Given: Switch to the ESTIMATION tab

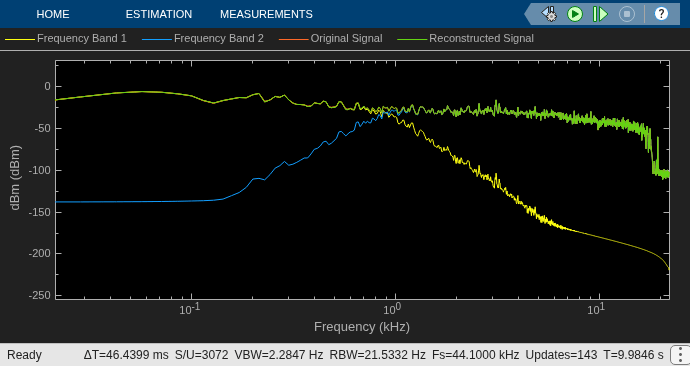Looking at the screenshot, I should tap(159, 14).
